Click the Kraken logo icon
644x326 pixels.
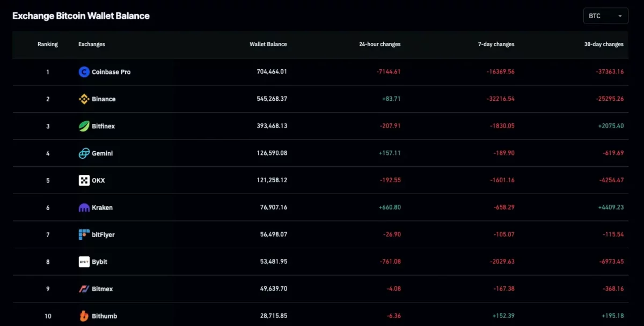(84, 208)
